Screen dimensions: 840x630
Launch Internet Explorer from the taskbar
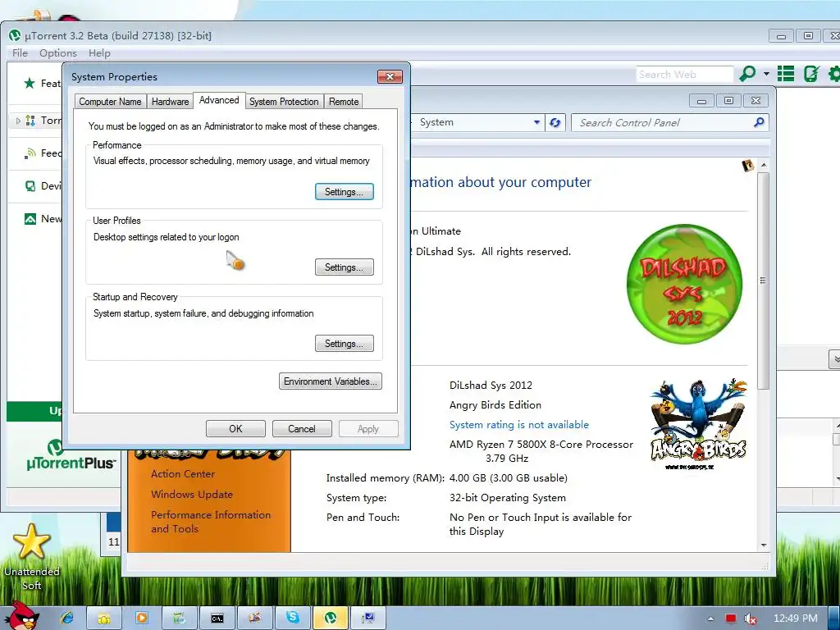point(67,619)
